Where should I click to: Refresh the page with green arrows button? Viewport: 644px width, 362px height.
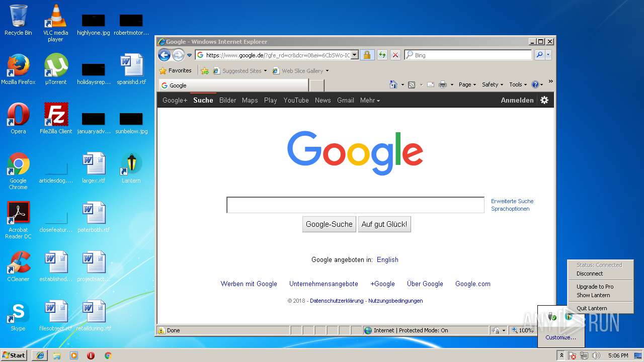[382, 55]
